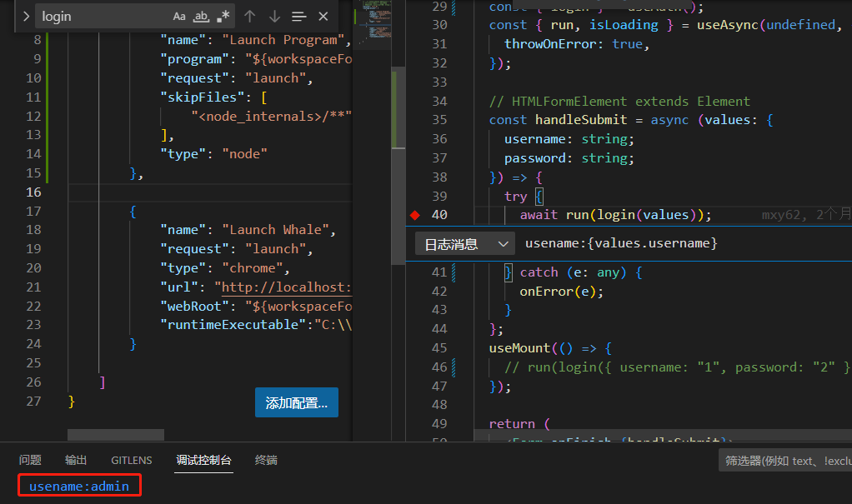Click the logpoint diamond on line 40
The image size is (852, 504).
[415, 215]
